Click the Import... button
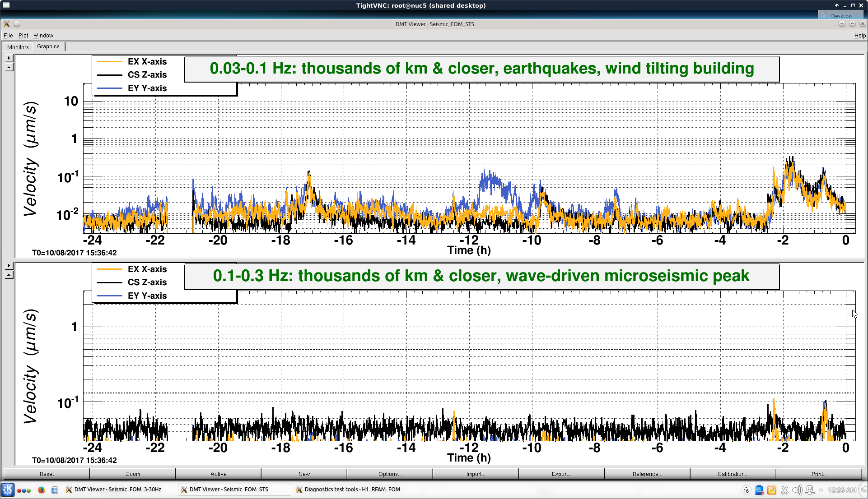Screen dimensions: 868x499 (x=476, y=474)
